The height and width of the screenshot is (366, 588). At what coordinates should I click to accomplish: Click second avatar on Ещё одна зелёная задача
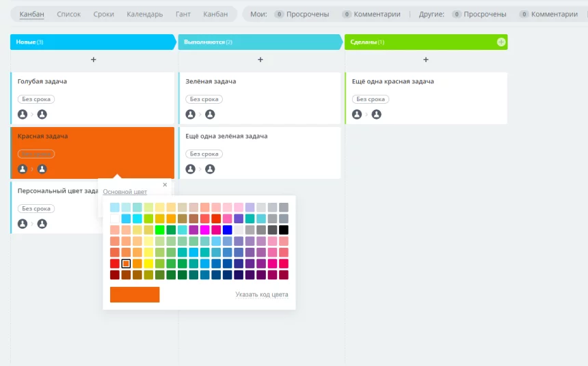[210, 169]
